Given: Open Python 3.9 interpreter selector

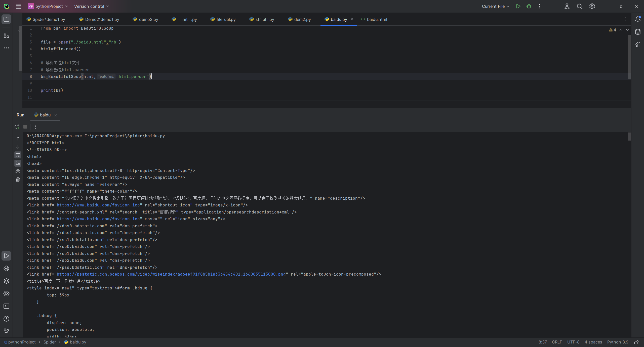Looking at the screenshot, I should pyautogui.click(x=618, y=342).
